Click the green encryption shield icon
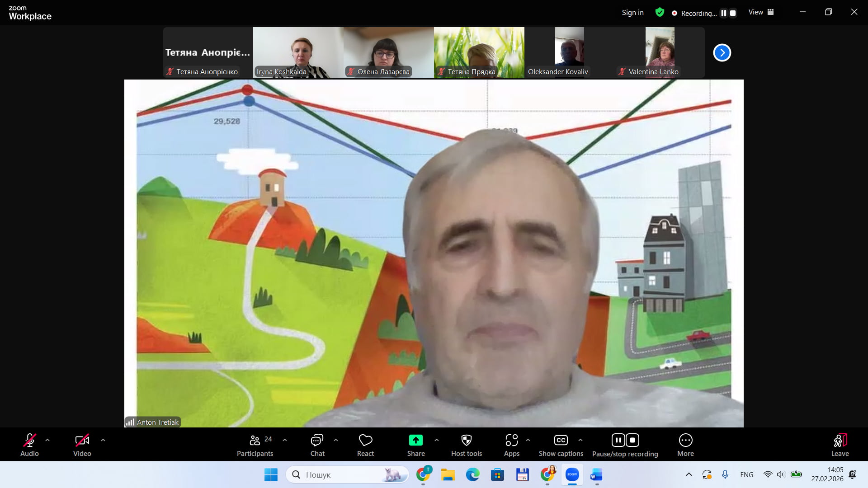The image size is (868, 488). [x=660, y=13]
